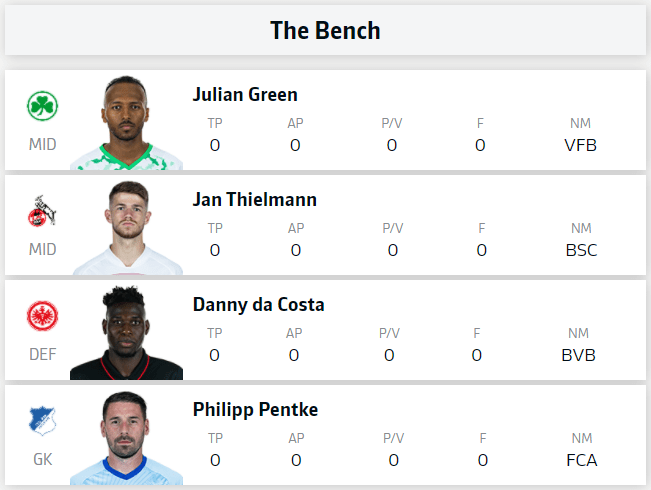Click the FC Köln goat club logo
This screenshot has height=490, width=651.
(42, 211)
